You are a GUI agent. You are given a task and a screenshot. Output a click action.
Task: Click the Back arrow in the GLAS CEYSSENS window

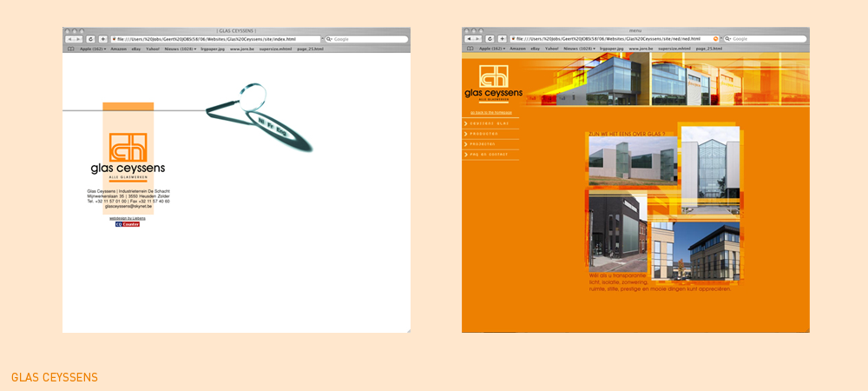[x=69, y=39]
